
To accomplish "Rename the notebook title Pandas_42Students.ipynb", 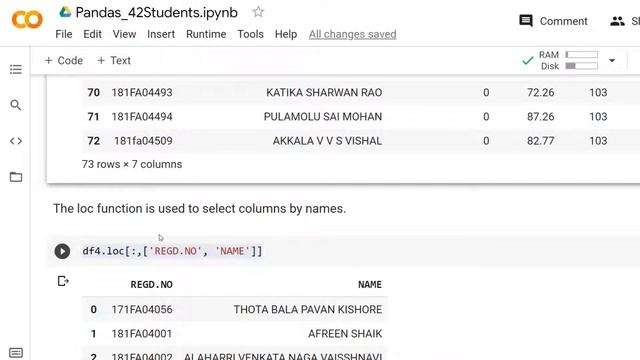I will [x=156, y=13].
